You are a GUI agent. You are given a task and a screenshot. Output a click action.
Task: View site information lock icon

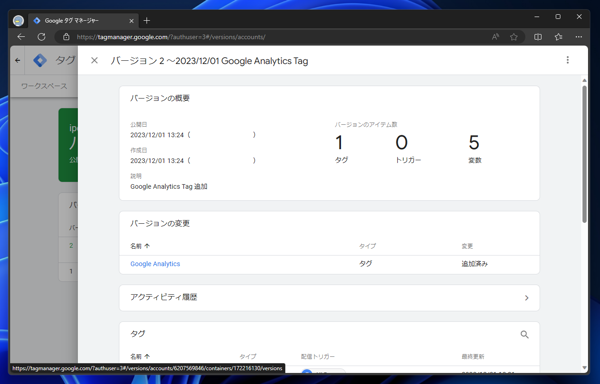click(x=66, y=37)
